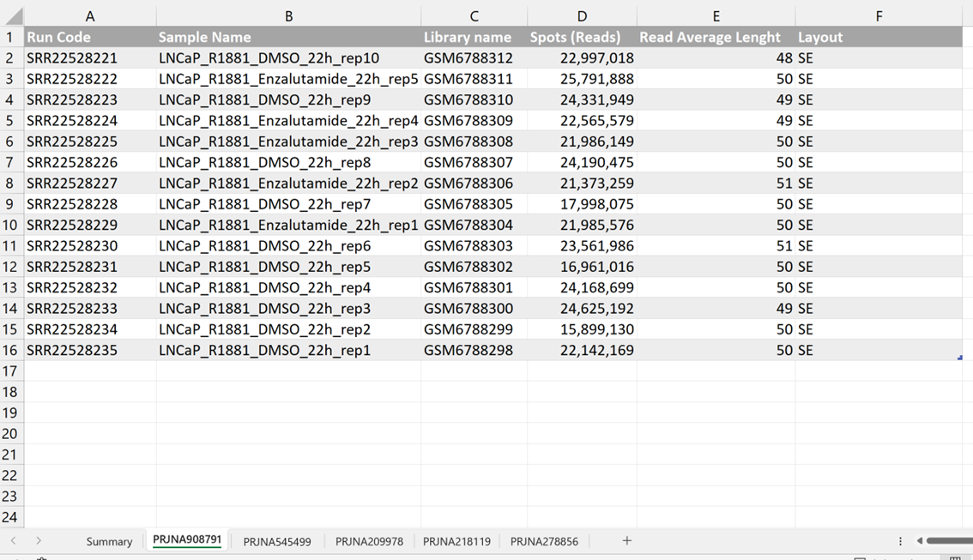Switch to the PRJNA545499 sheet tab
The width and height of the screenshot is (973, 560).
[277, 541]
